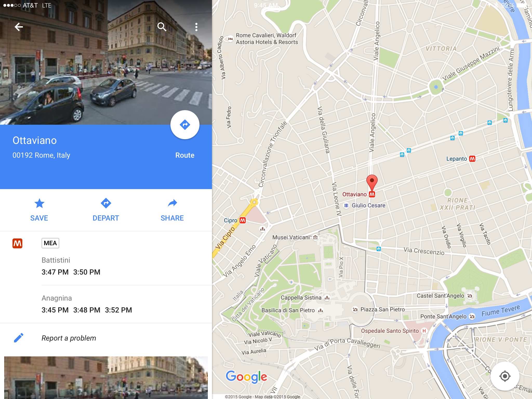This screenshot has width=532, height=399.
Task: Tap the round Route directions button
Action: tap(185, 125)
